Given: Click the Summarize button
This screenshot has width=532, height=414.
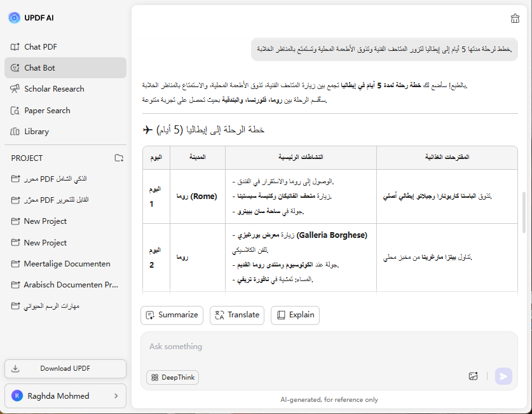Looking at the screenshot, I should tap(172, 315).
